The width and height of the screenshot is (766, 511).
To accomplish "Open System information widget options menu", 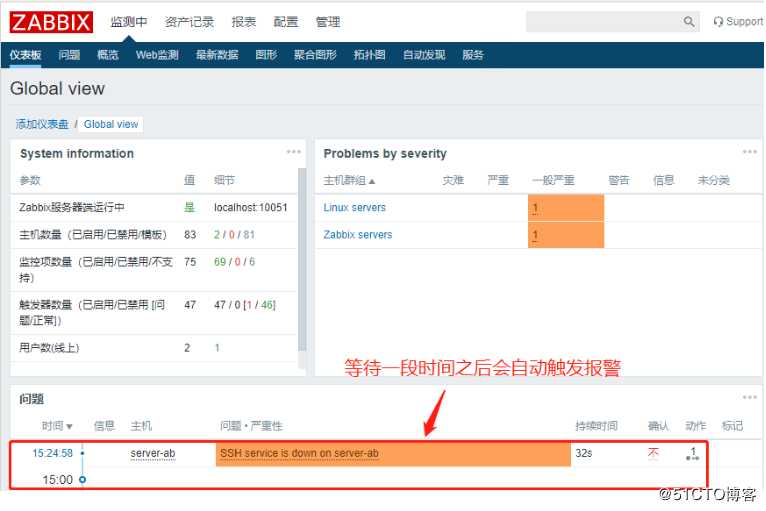I will click(294, 152).
